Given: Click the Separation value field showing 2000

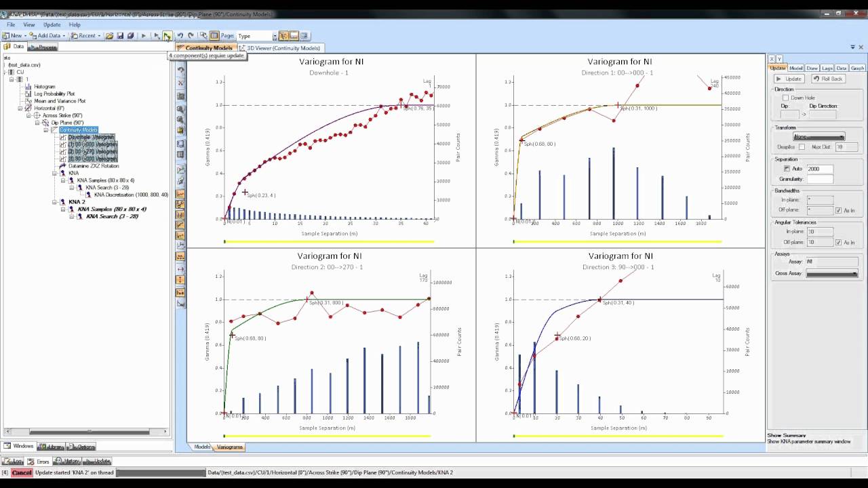Looking at the screenshot, I should tap(820, 169).
